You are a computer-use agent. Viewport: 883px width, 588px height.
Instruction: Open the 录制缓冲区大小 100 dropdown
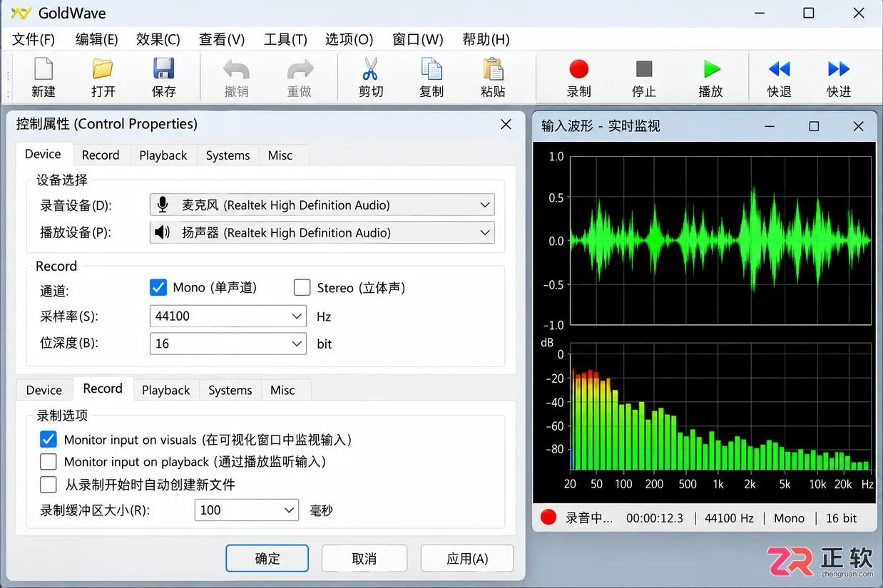click(x=246, y=510)
